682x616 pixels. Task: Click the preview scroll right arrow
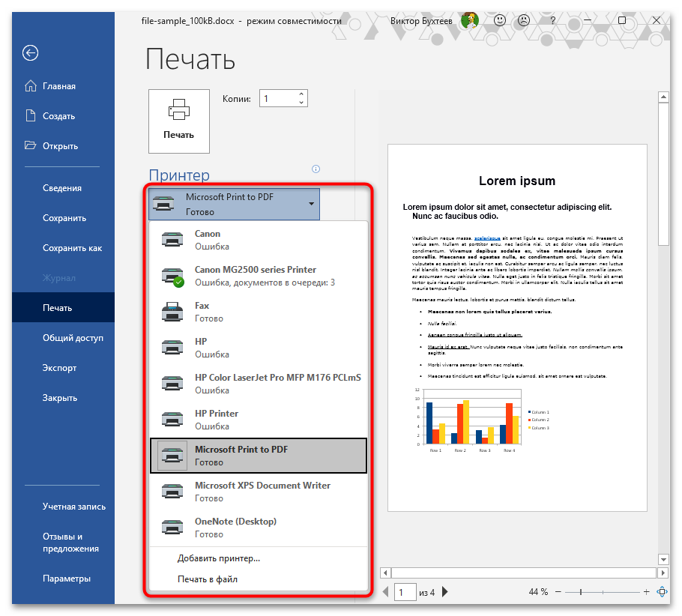pos(663,573)
